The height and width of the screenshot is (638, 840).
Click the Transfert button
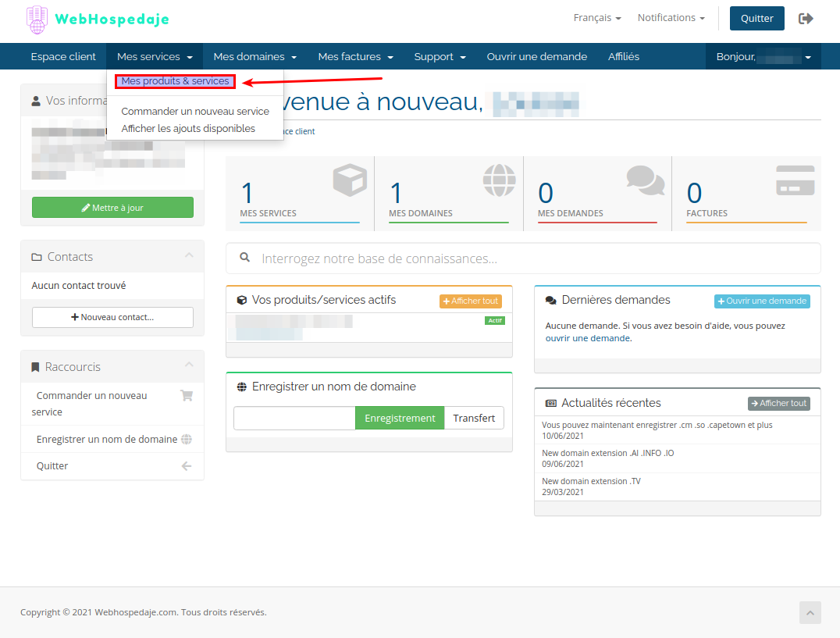[474, 418]
